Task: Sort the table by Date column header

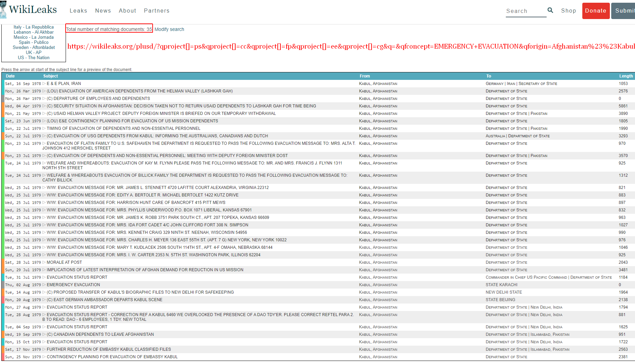Action: tap(10, 76)
